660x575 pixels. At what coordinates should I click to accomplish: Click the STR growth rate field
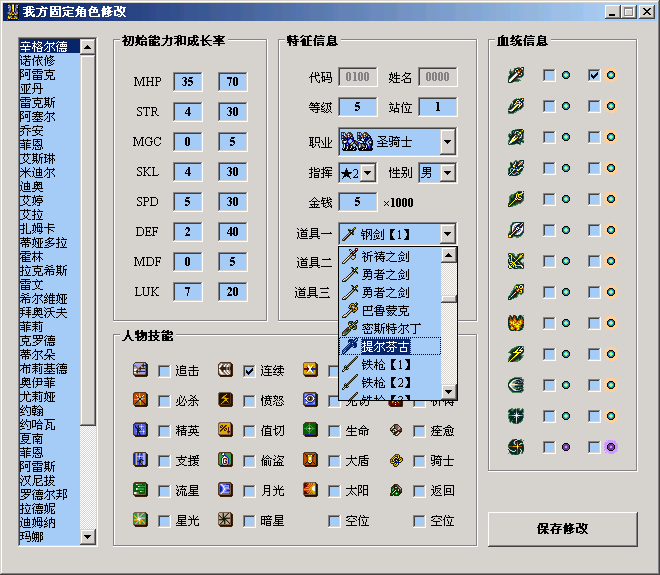tap(233, 112)
